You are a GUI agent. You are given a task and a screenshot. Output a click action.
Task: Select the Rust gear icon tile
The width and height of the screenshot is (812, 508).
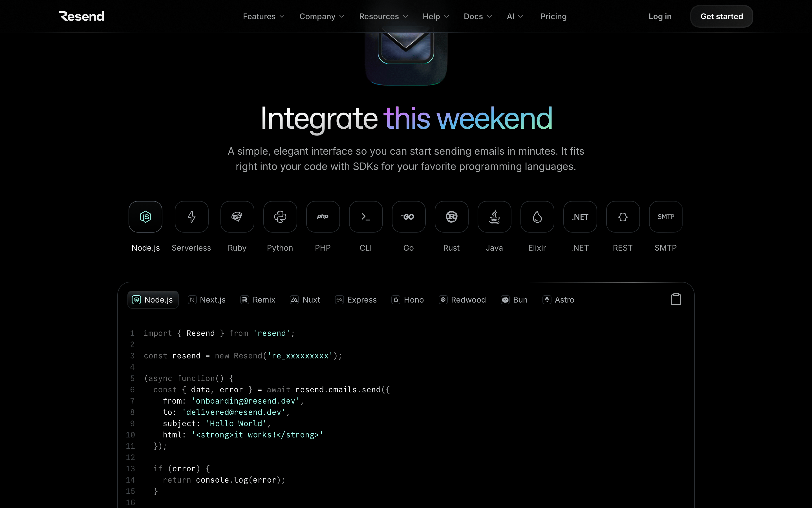[x=452, y=217]
